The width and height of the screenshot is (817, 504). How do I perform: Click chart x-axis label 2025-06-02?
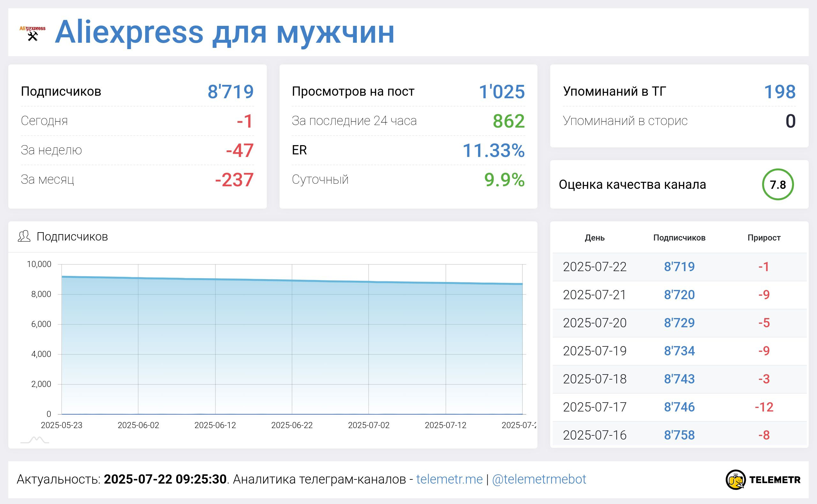coord(139,425)
